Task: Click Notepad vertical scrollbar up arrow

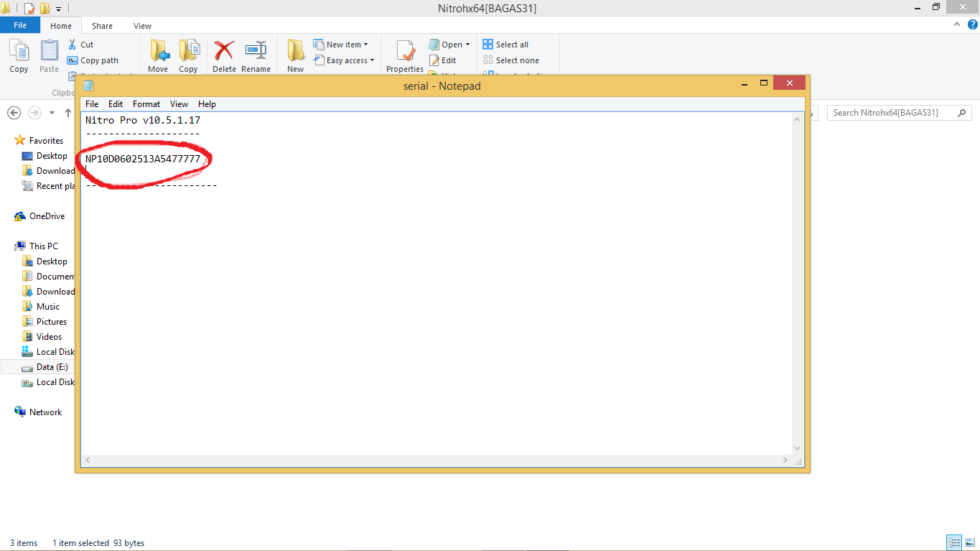Action: click(x=797, y=120)
